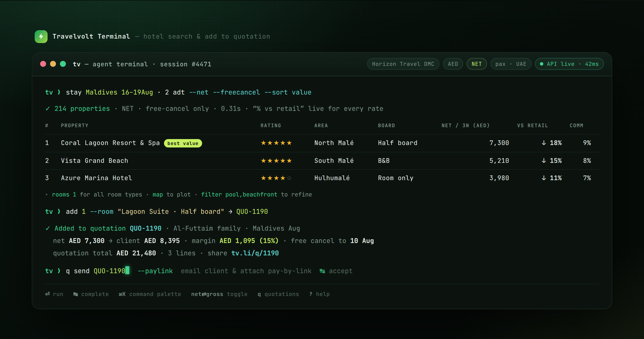Click the best value badge

[x=183, y=143]
